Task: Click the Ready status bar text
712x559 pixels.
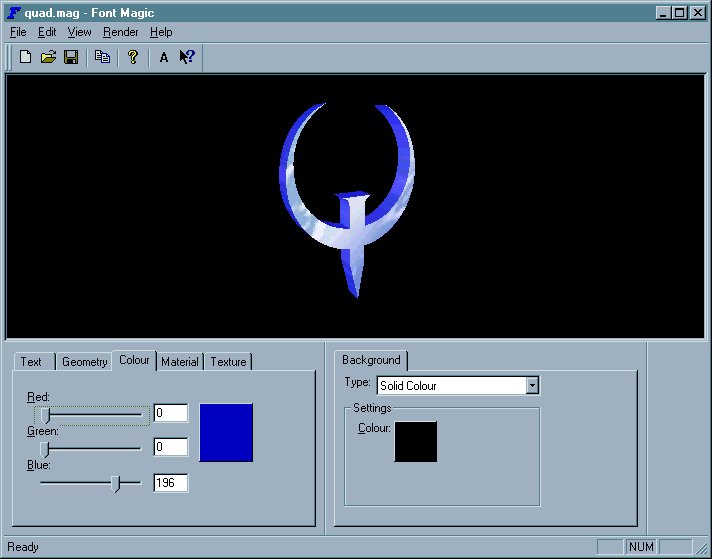Action: 23,547
